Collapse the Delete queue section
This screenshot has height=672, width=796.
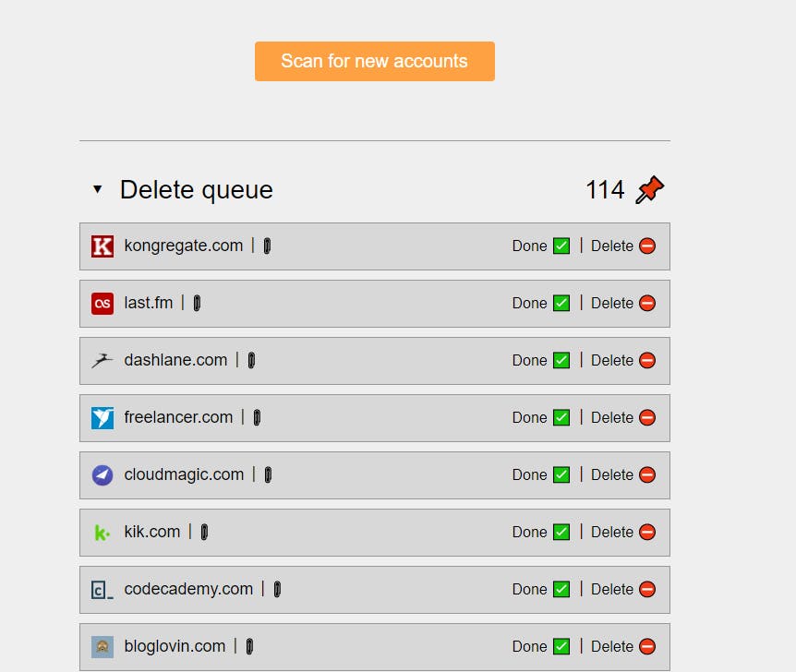point(97,188)
